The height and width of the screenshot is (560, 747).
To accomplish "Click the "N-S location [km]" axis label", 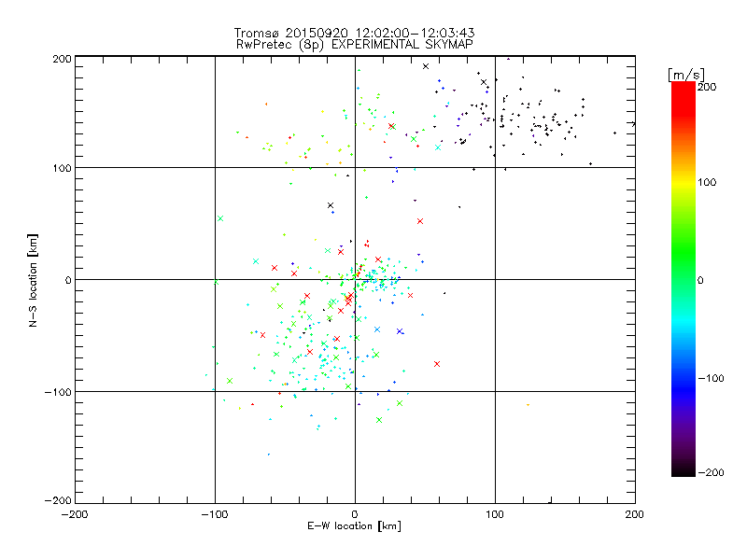I will 33,280.
